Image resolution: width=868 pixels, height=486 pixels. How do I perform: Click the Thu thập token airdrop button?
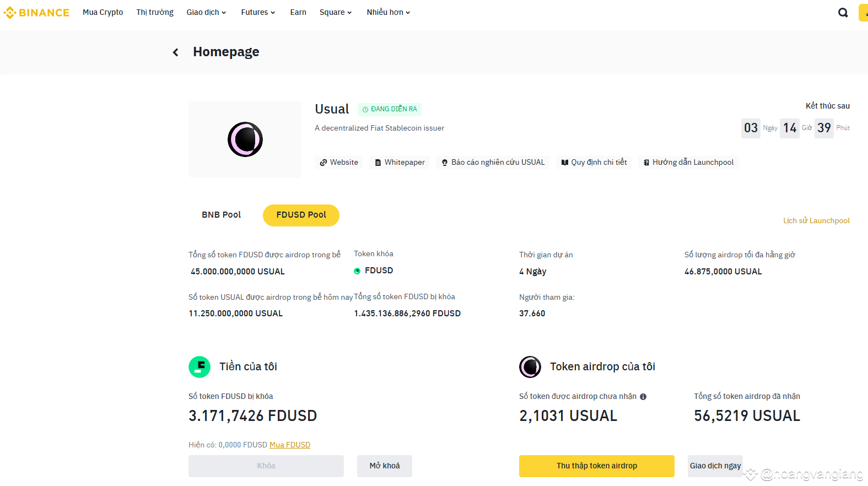[596, 466]
